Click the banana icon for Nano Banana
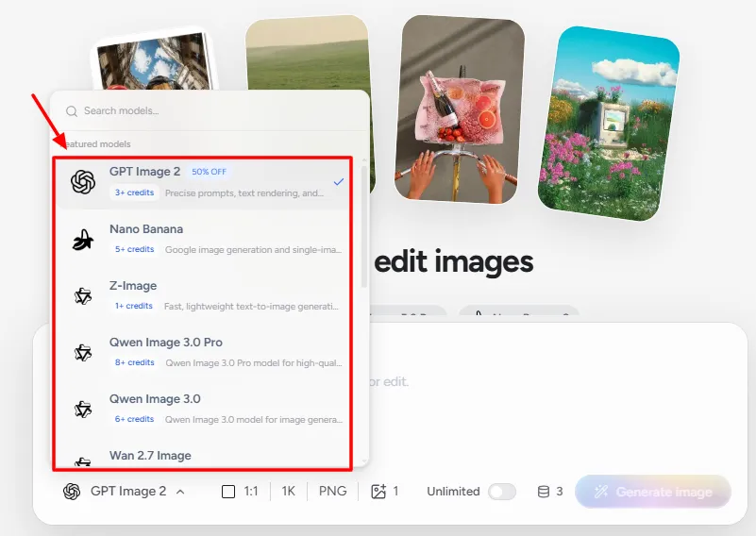The height and width of the screenshot is (536, 756). pos(83,240)
